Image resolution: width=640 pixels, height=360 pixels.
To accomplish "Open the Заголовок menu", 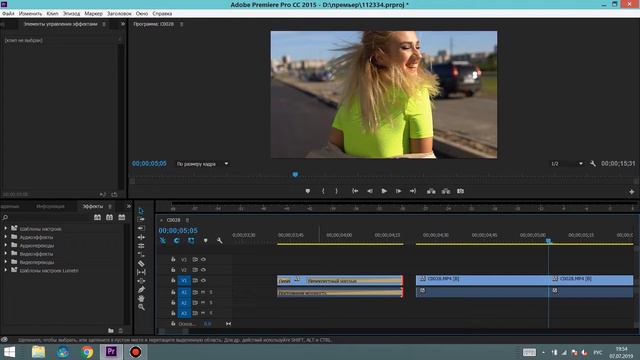I will [119, 13].
